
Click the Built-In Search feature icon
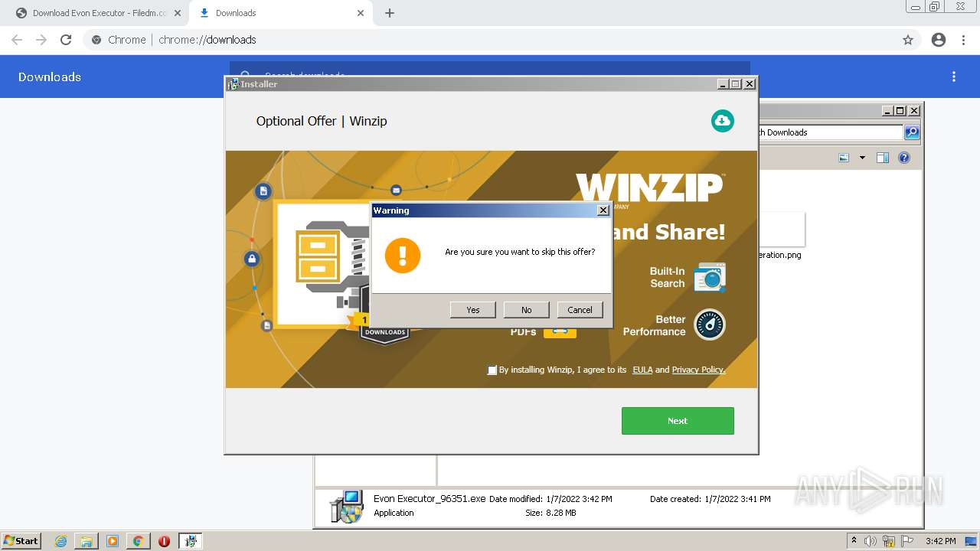pyautogui.click(x=710, y=277)
